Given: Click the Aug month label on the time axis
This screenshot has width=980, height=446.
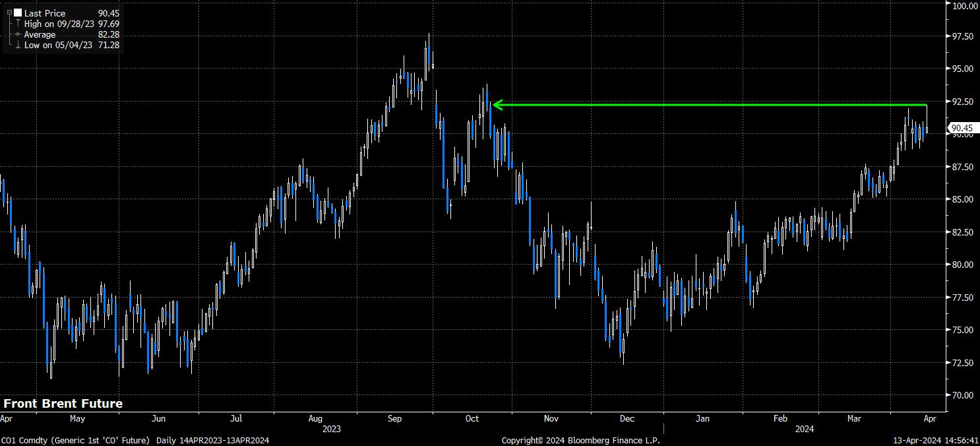Looking at the screenshot, I should (315, 418).
